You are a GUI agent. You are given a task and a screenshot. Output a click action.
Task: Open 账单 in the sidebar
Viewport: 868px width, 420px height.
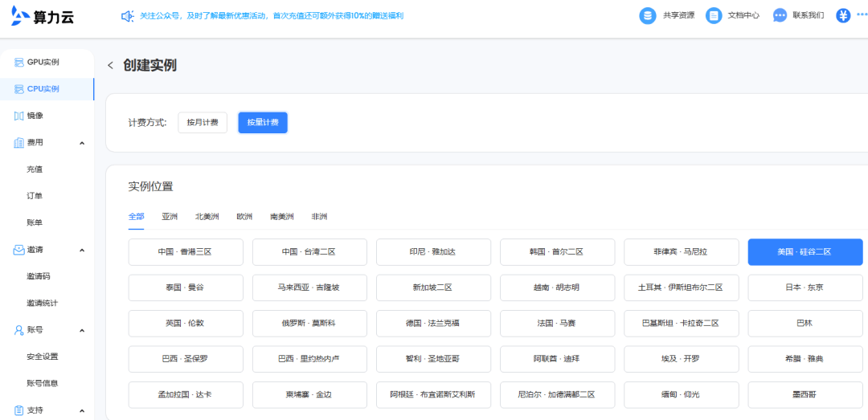coord(35,222)
